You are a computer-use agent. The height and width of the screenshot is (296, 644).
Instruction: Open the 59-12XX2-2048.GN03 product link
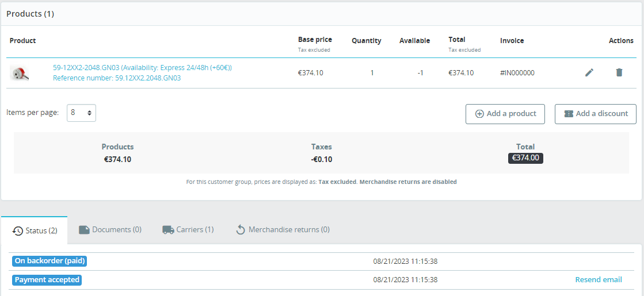142,68
